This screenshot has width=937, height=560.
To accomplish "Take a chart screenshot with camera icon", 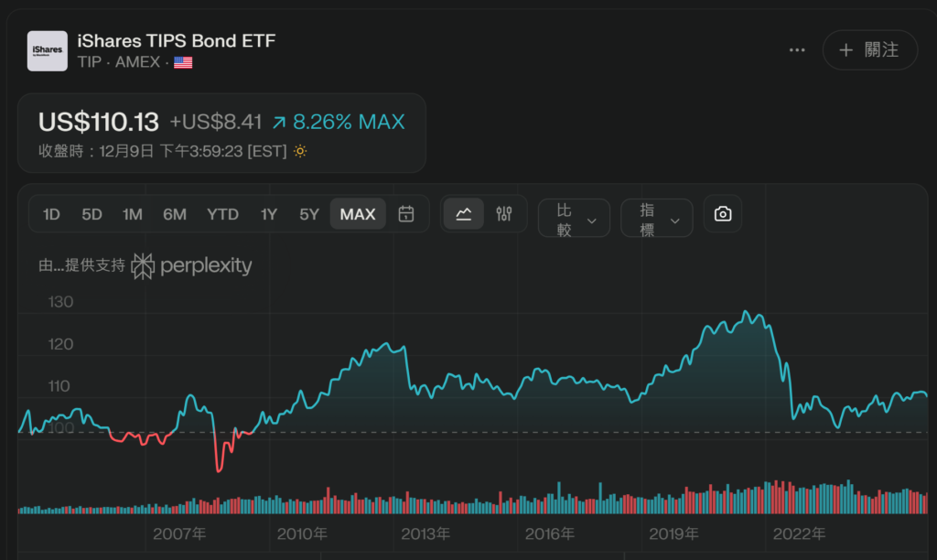I will 723,214.
